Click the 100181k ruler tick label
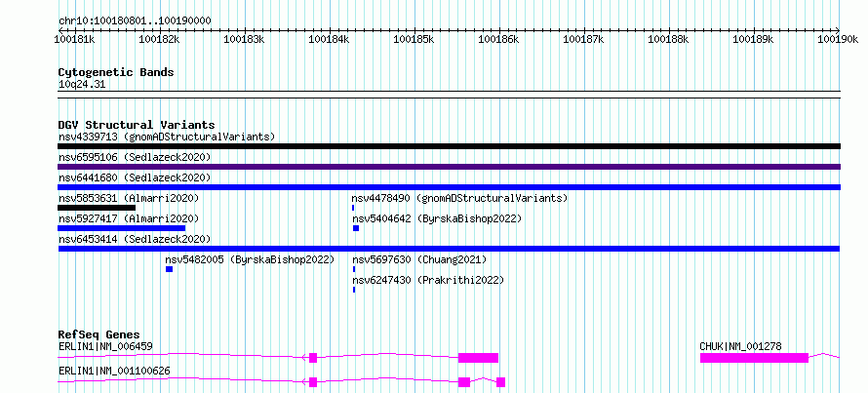This screenshot has width=868, height=393. tap(75, 39)
